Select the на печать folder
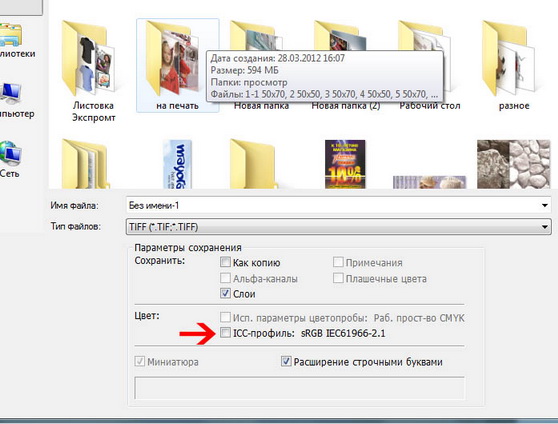 pos(177,65)
